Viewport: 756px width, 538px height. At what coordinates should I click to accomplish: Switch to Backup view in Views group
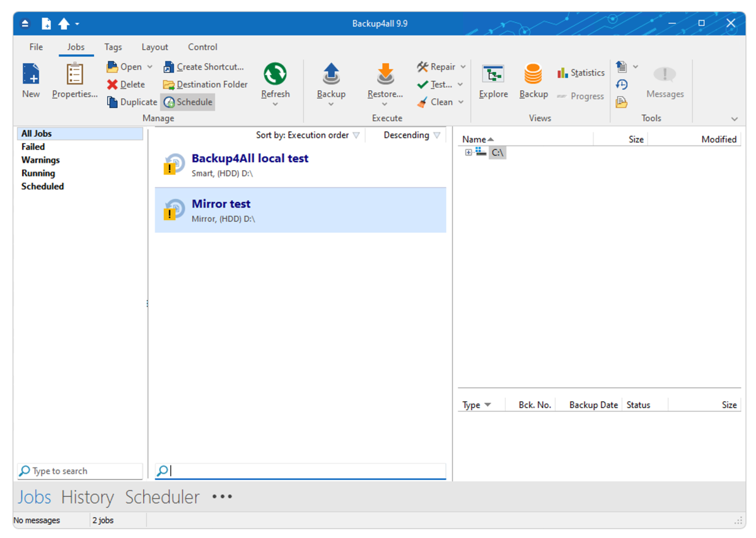[533, 81]
